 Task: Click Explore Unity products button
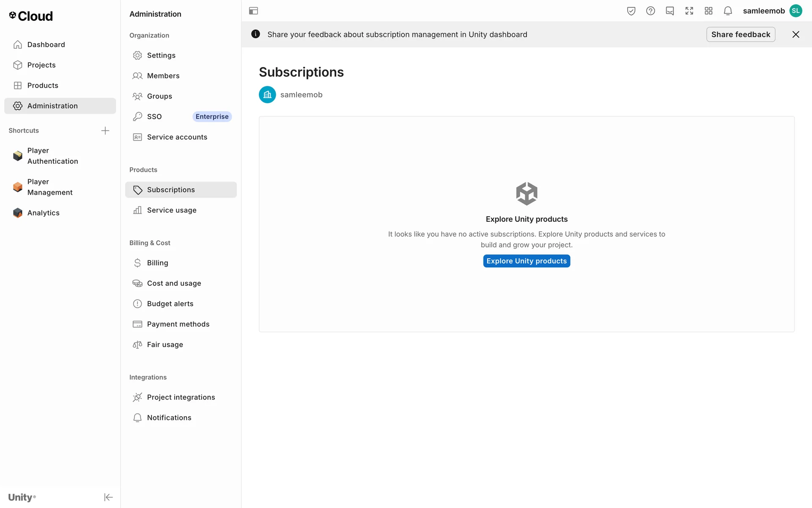[526, 261]
